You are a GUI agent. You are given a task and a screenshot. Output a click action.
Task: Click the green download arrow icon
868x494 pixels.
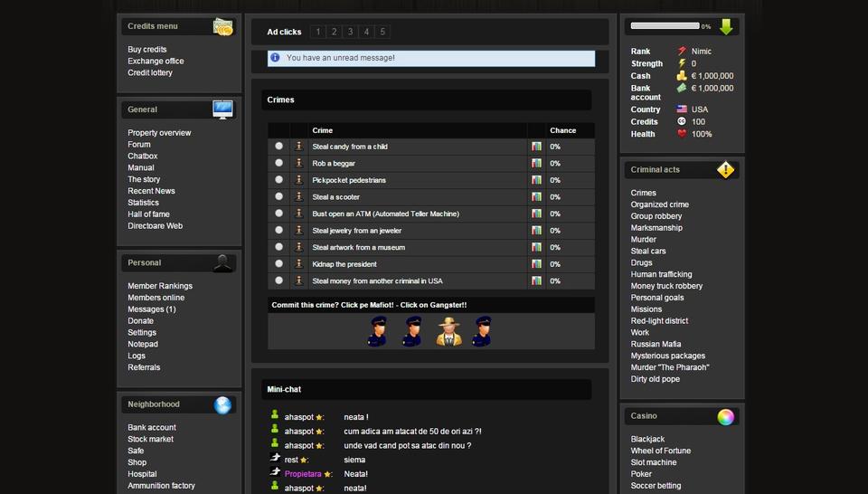pos(726,26)
